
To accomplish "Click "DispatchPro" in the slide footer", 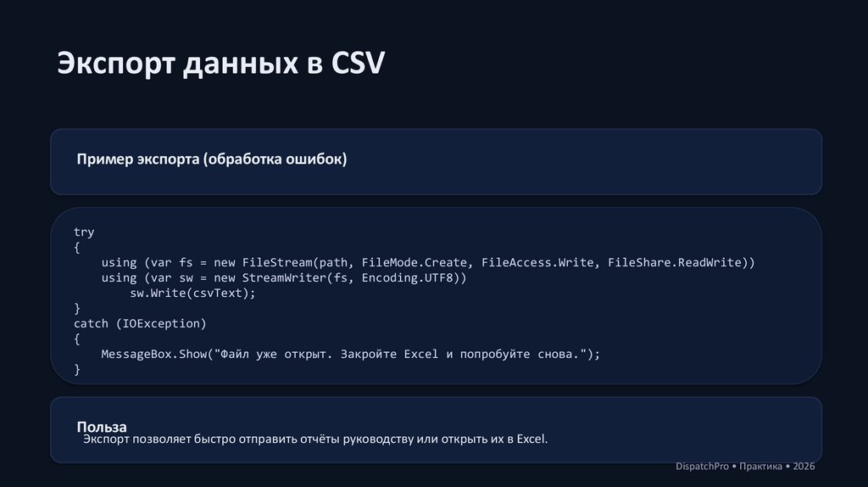I will pyautogui.click(x=704, y=467).
